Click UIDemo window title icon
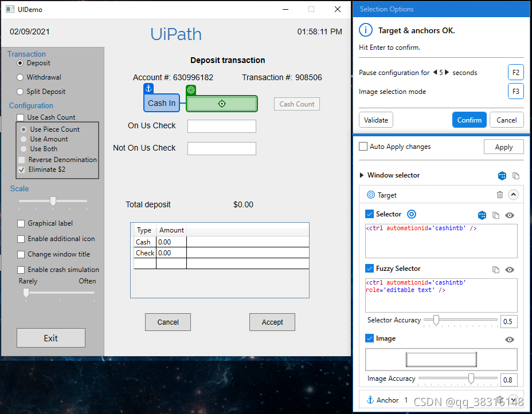Screen dimensions: 532x414 pos(10,9)
